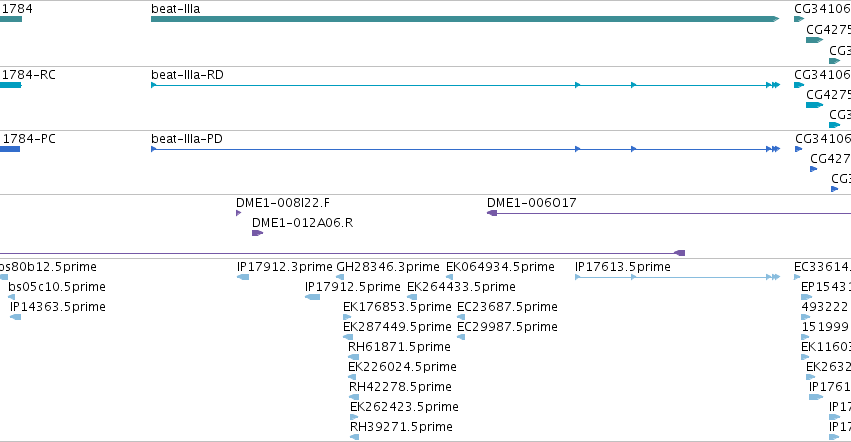Select the beat-IIIa gene bar
The height and width of the screenshot is (442, 851).
click(465, 19)
